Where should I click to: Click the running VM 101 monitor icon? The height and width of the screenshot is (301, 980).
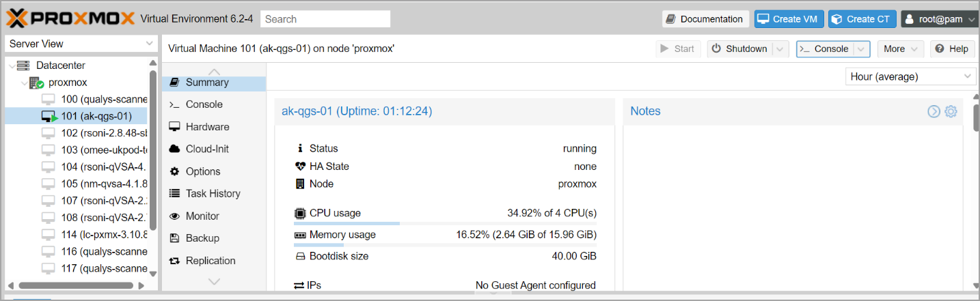(x=49, y=116)
